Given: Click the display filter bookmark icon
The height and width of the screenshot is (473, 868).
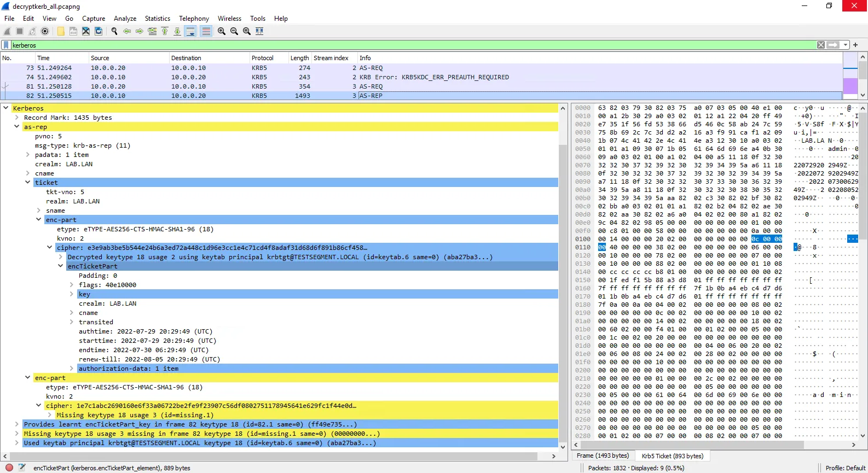Looking at the screenshot, I should (6, 45).
